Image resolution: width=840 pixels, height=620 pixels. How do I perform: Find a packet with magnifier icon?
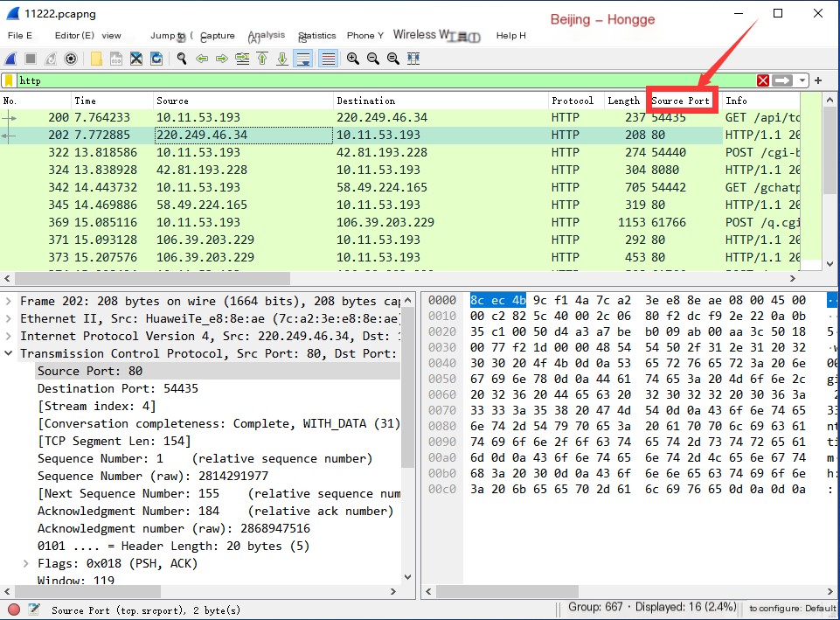coord(182,59)
